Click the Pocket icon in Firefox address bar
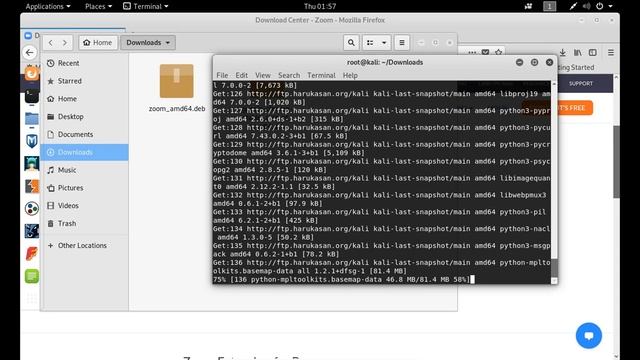 point(485,52)
